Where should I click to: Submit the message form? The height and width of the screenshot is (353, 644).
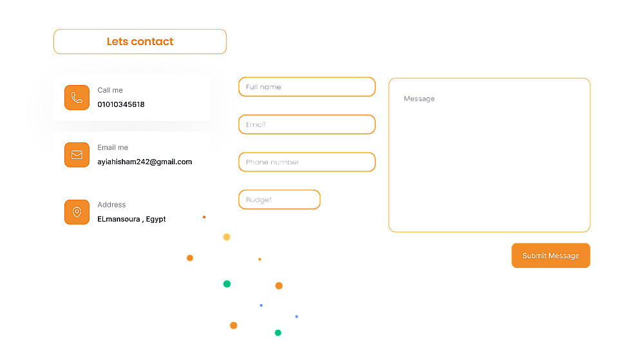(x=551, y=256)
